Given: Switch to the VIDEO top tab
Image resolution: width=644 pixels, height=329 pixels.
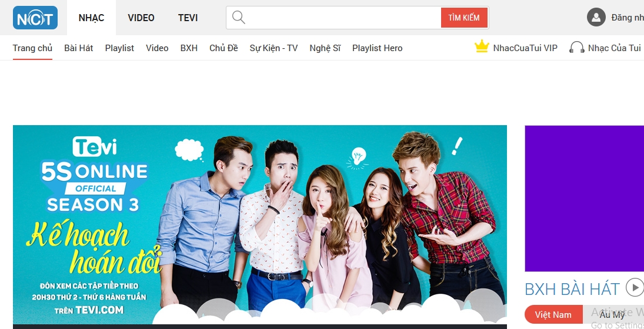Looking at the screenshot, I should pyautogui.click(x=141, y=18).
